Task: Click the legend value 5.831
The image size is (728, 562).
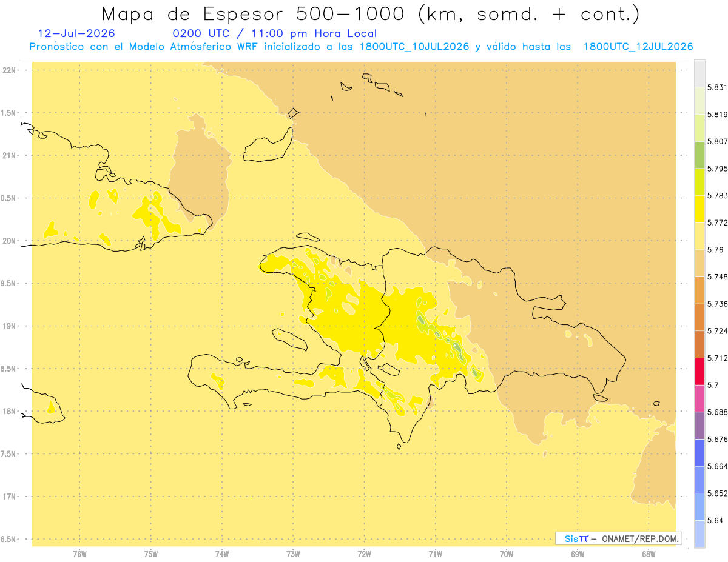Action: click(718, 87)
